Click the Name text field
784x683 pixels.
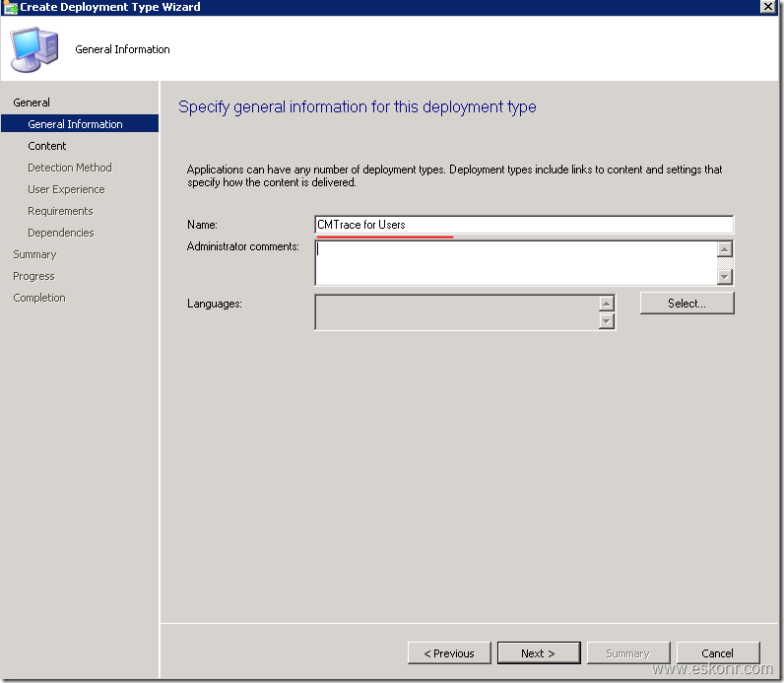tap(523, 225)
